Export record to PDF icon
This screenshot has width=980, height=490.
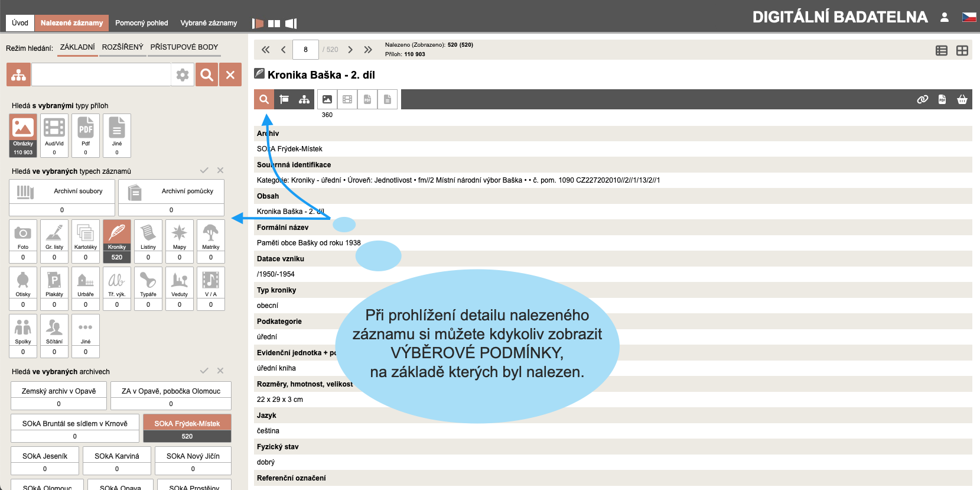click(942, 99)
